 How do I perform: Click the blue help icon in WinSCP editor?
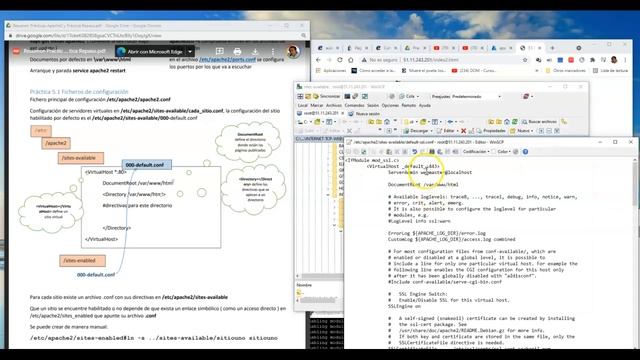pos(525,151)
